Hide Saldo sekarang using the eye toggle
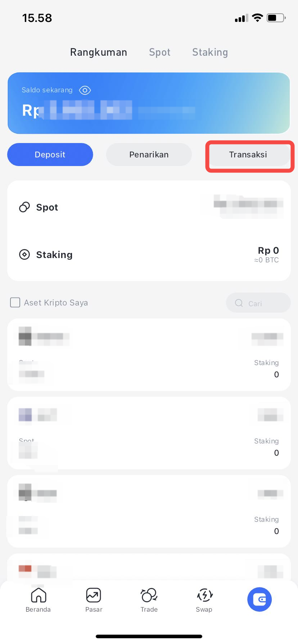The height and width of the screenshot is (644, 298). [x=85, y=90]
